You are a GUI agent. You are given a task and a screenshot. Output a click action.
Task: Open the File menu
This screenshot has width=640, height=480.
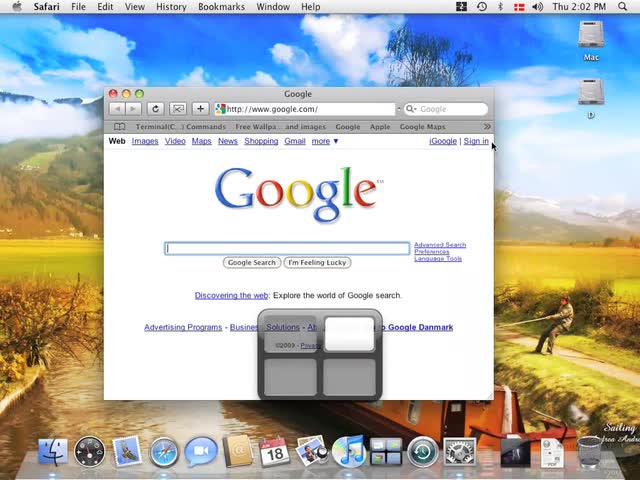tap(78, 7)
